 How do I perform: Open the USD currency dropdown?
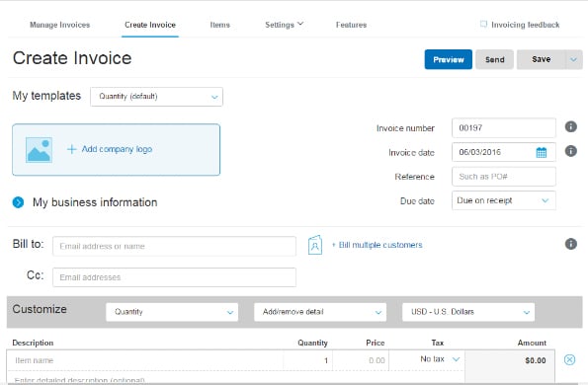click(x=468, y=312)
